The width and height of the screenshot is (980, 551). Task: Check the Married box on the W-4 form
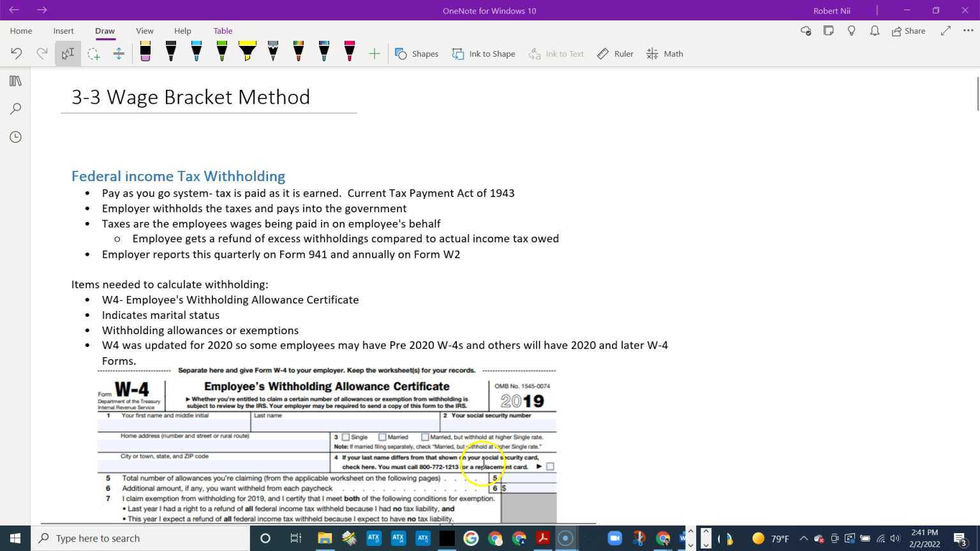tap(383, 437)
